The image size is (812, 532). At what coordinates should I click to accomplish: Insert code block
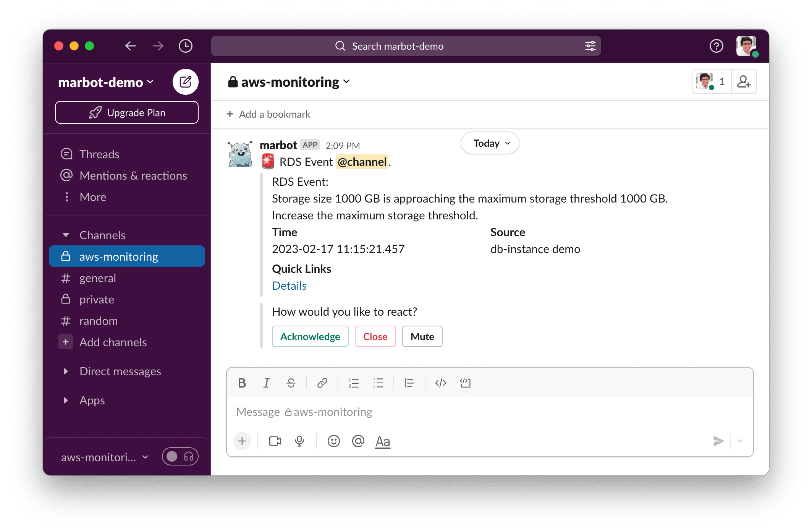pos(465,383)
